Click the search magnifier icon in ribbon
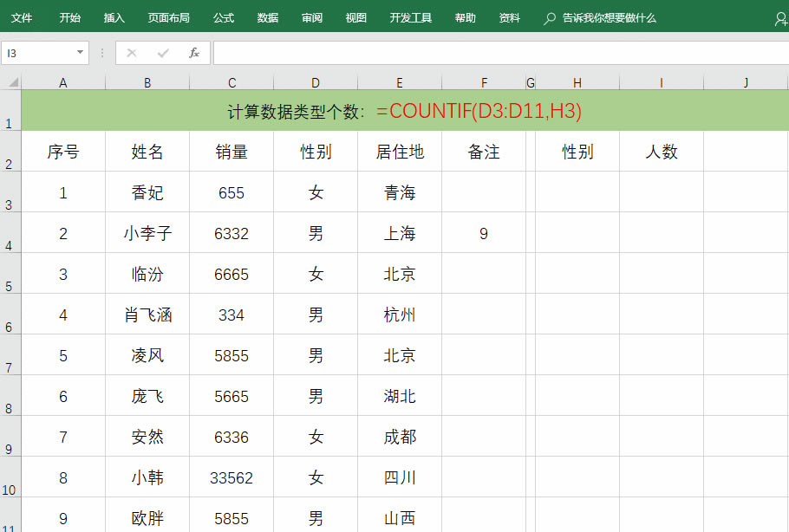Image resolution: width=789 pixels, height=532 pixels. (549, 18)
